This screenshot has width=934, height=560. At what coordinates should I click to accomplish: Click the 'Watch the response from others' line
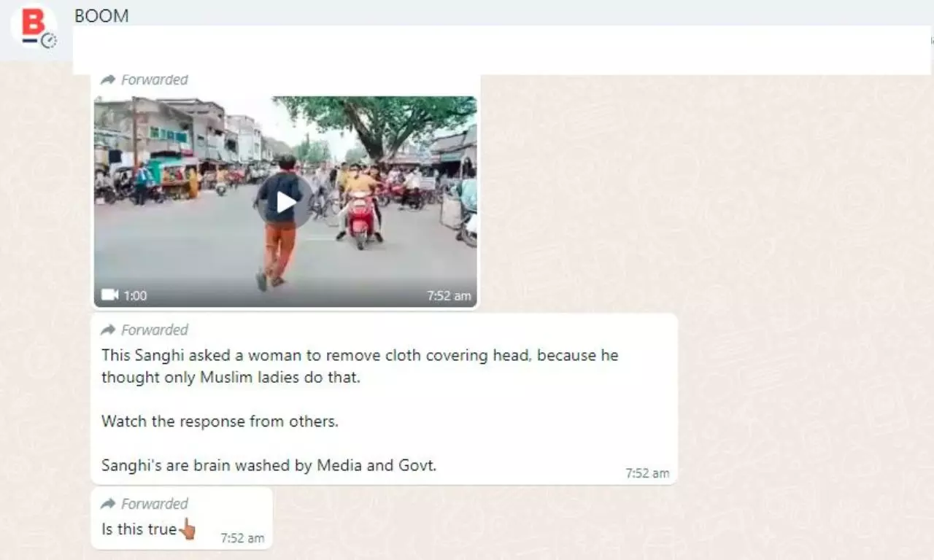point(220,421)
